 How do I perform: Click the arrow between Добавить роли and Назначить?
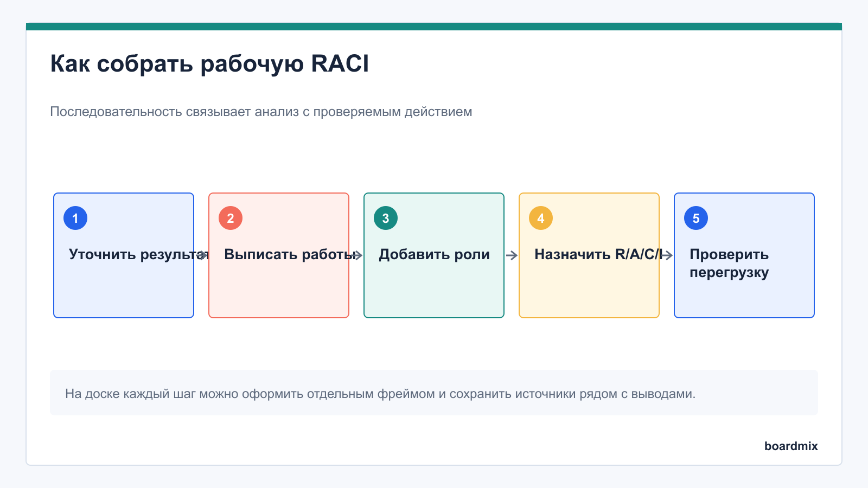(x=512, y=255)
